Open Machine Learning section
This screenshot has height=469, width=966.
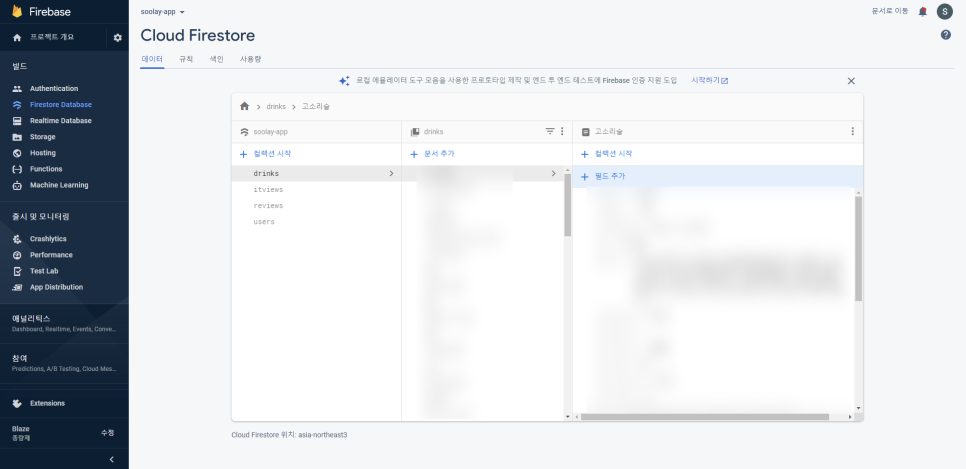[x=59, y=185]
